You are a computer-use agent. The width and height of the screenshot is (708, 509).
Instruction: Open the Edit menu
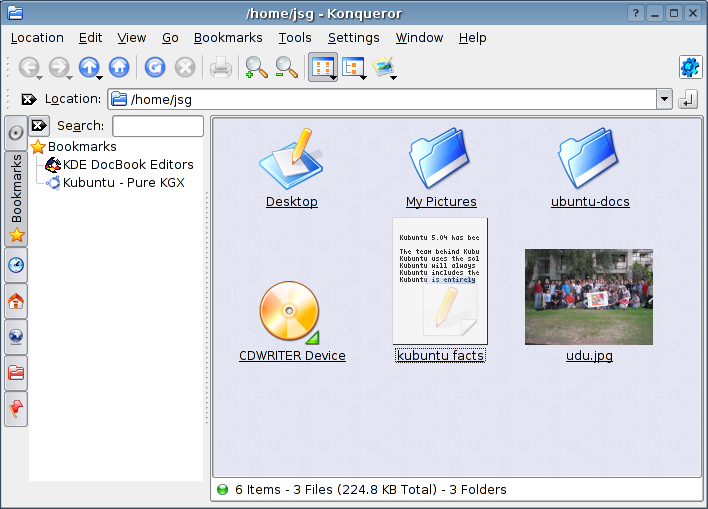(90, 38)
